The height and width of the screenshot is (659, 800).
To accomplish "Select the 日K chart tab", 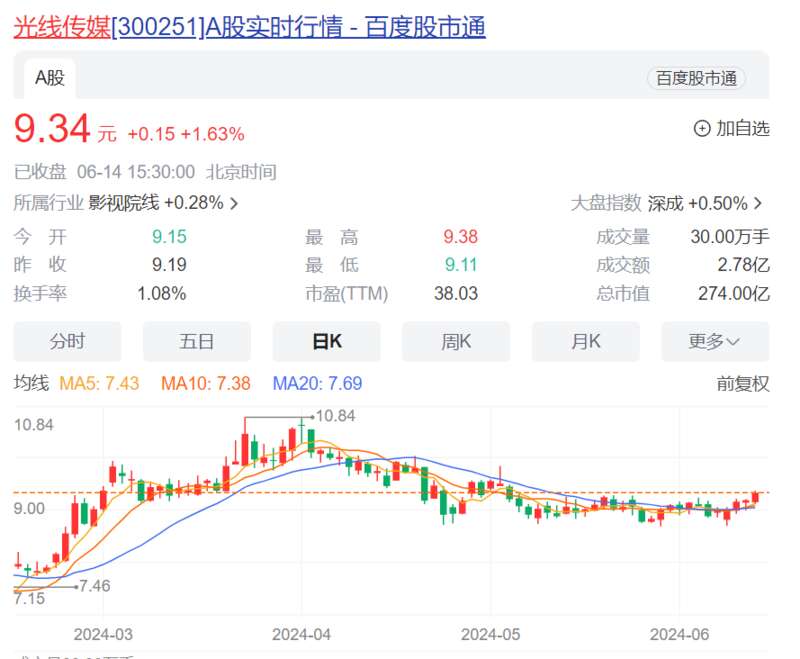I will tap(327, 341).
